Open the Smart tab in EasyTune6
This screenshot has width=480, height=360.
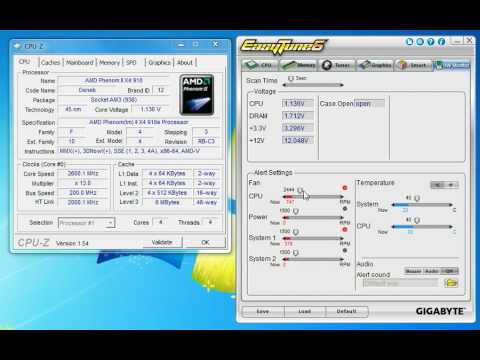[x=413, y=65]
